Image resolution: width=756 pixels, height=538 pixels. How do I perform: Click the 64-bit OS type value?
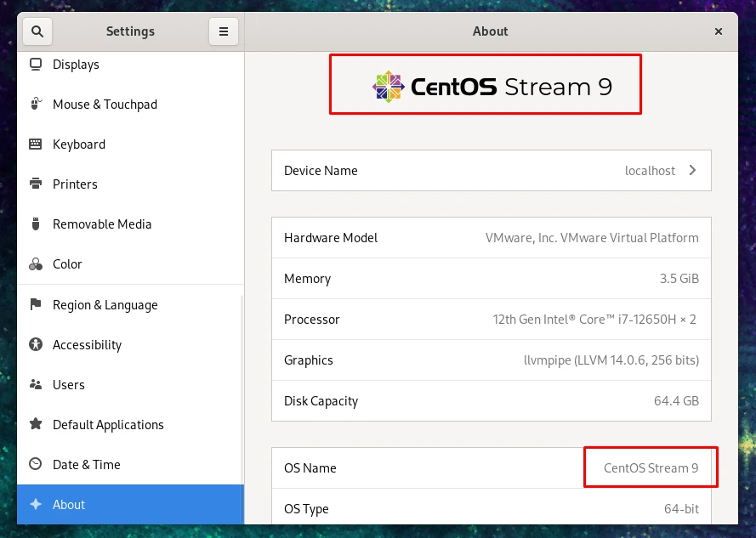(681, 508)
